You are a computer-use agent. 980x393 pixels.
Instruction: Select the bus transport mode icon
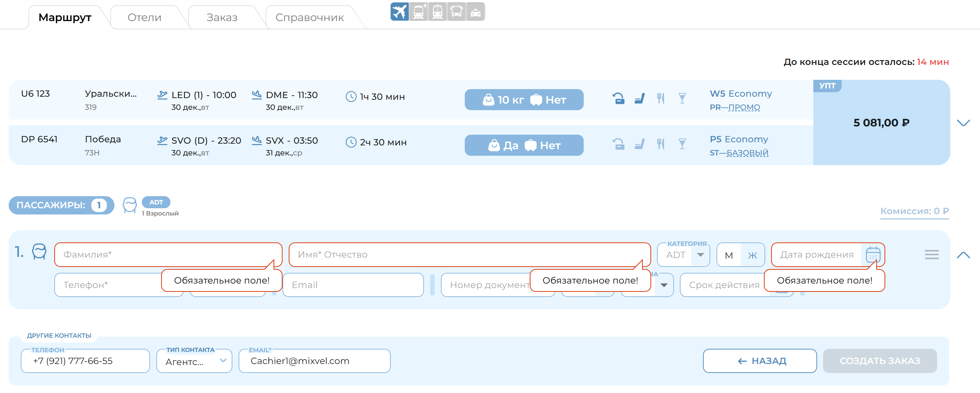pyautogui.click(x=456, y=11)
